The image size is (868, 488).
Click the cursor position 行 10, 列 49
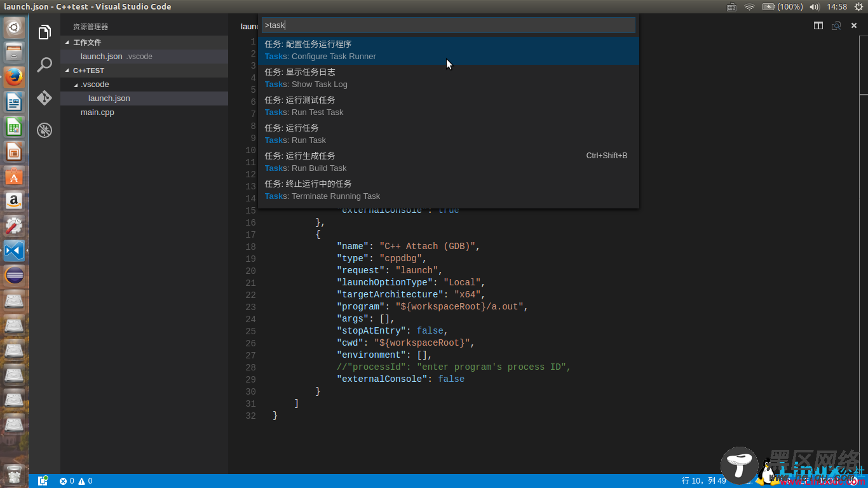pyautogui.click(x=704, y=481)
